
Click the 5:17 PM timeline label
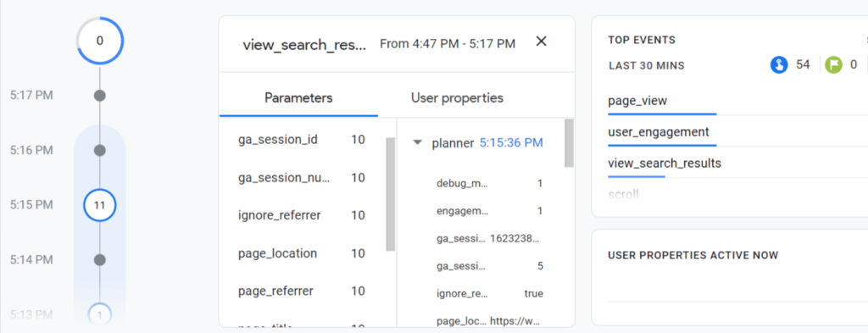[31, 96]
